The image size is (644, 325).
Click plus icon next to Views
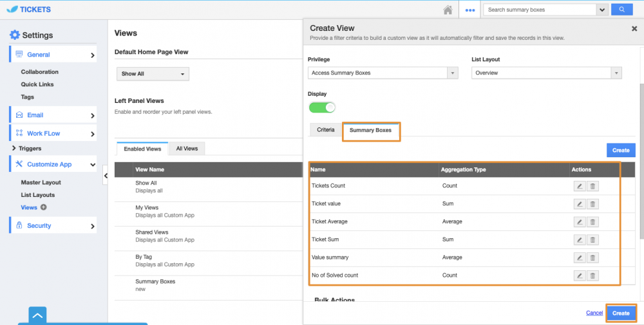(x=44, y=207)
